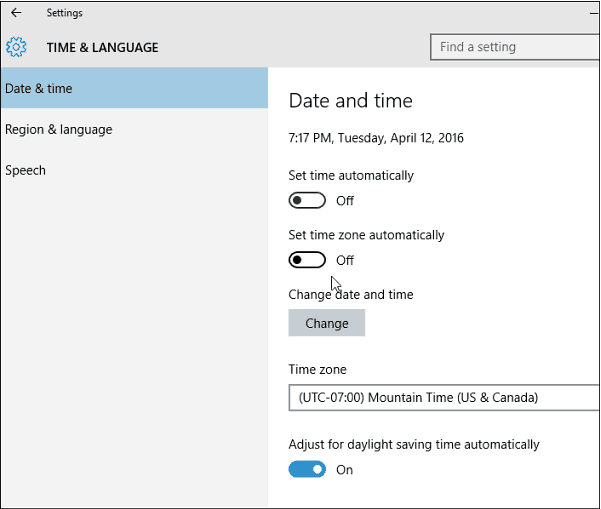Minimize the Settings window
The width and height of the screenshot is (601, 509).
click(594, 13)
